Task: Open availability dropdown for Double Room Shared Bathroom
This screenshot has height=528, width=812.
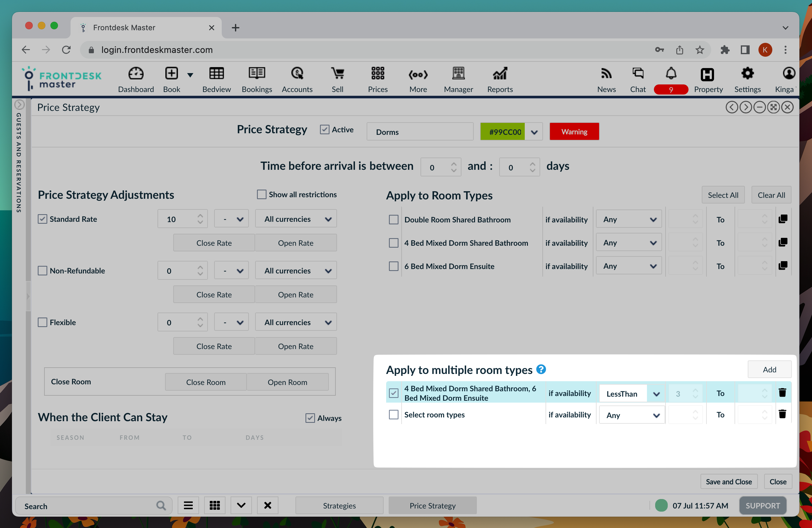Action: pos(628,219)
